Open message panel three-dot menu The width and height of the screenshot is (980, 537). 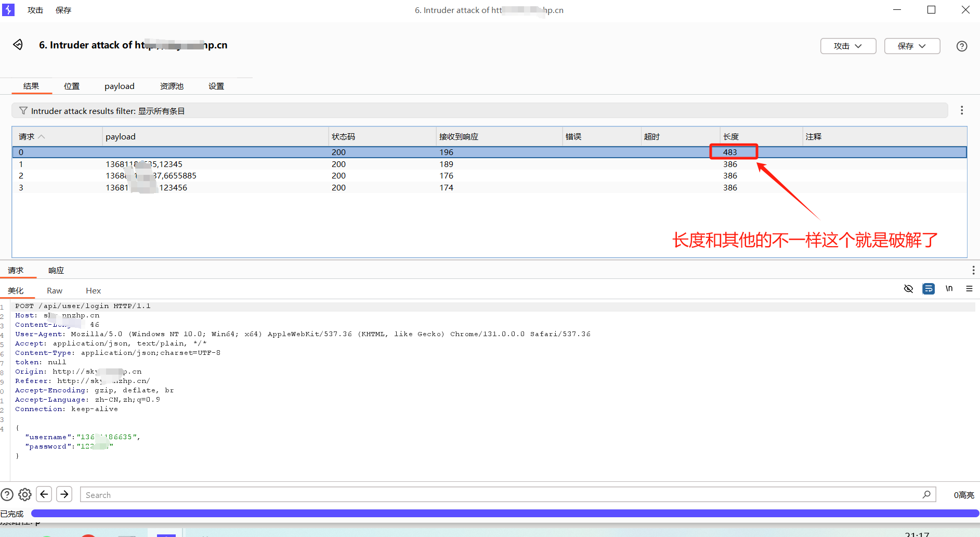point(973,270)
